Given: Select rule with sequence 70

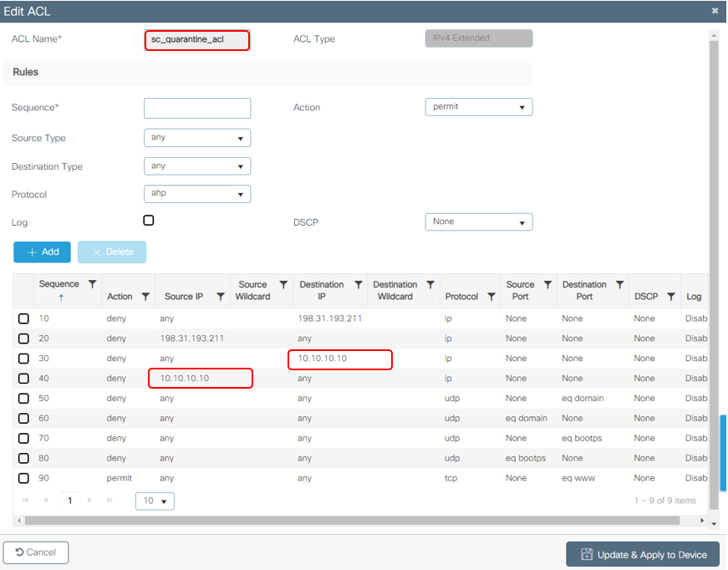Looking at the screenshot, I should [x=23, y=439].
